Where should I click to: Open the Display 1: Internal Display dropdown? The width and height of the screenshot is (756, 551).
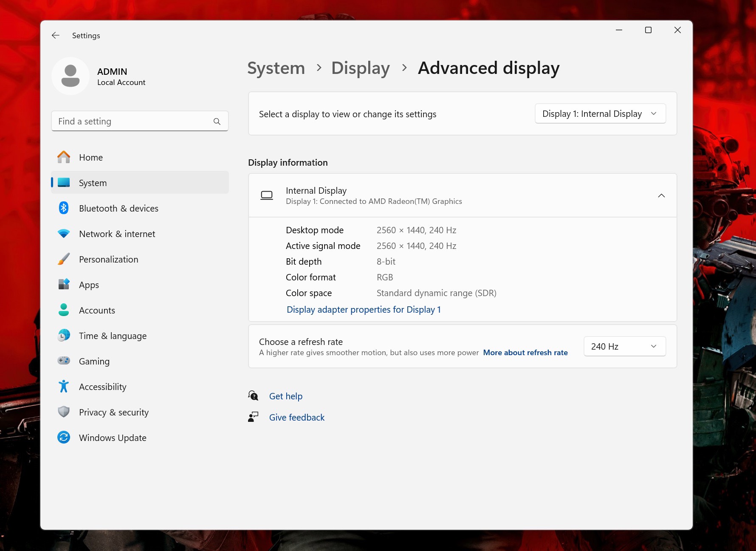point(600,114)
